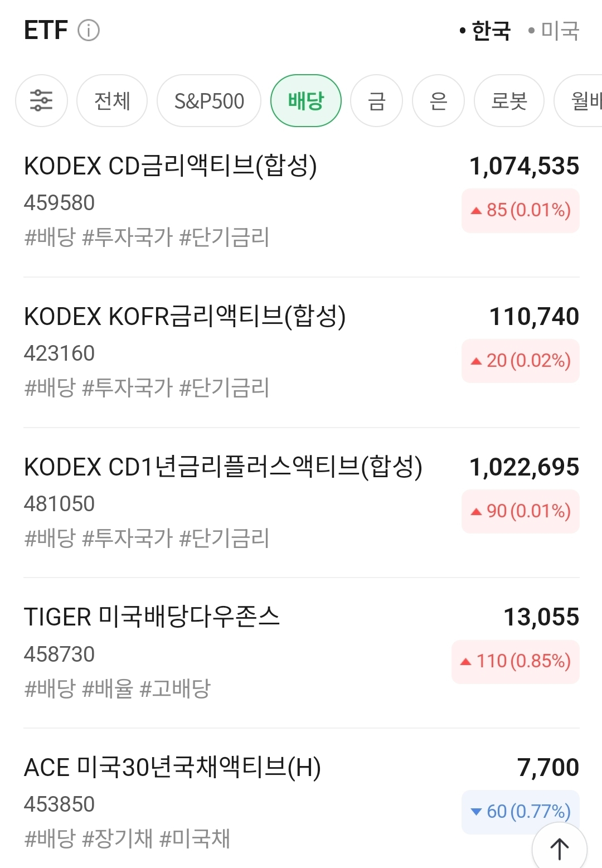
Task: Choose the 로봇 category chip
Action: tap(509, 101)
